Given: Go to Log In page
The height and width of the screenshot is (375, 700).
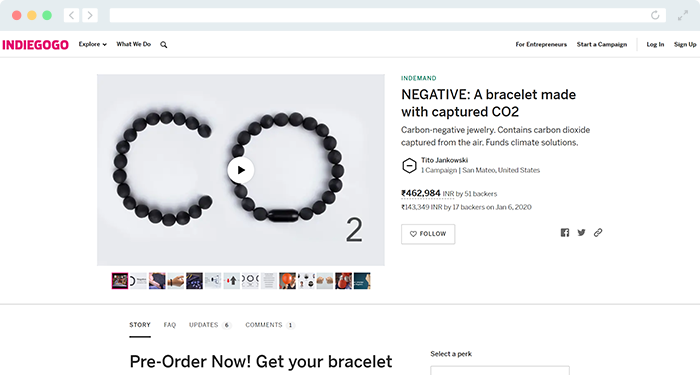Looking at the screenshot, I should [655, 44].
